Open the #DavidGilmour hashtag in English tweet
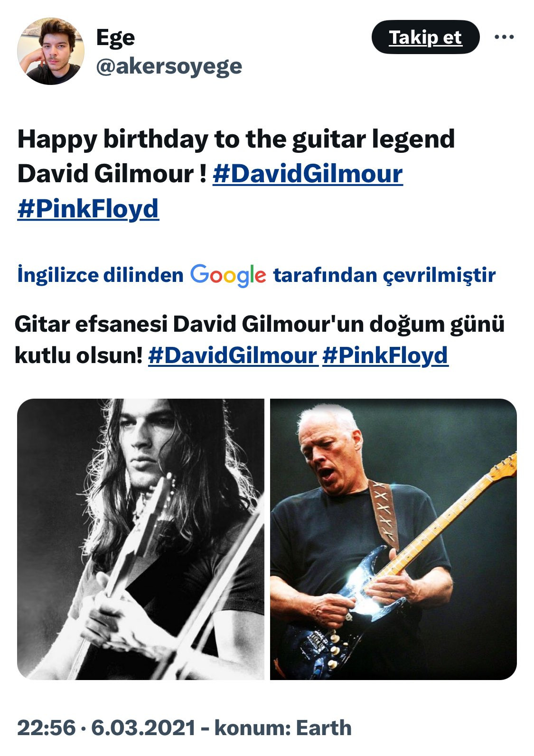Viewport: 534px width, 756px height. (x=308, y=174)
